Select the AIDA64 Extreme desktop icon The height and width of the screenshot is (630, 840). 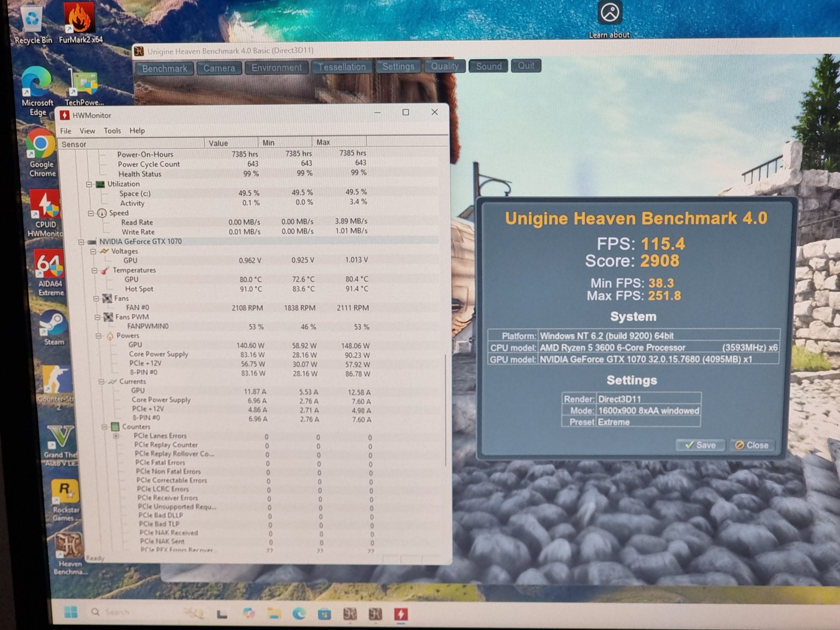pyautogui.click(x=50, y=273)
